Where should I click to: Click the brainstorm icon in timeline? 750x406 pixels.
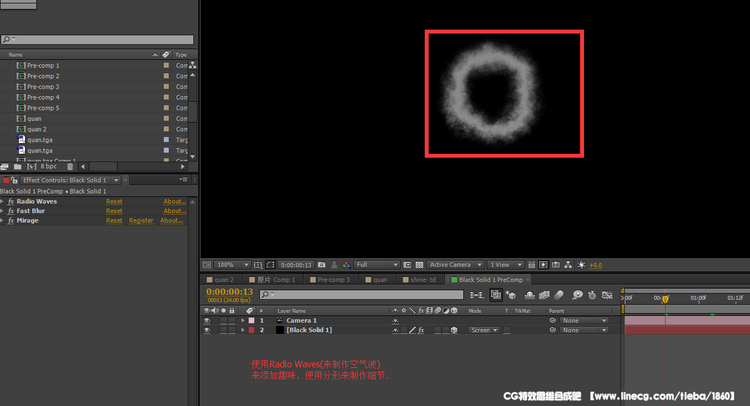coord(577,295)
